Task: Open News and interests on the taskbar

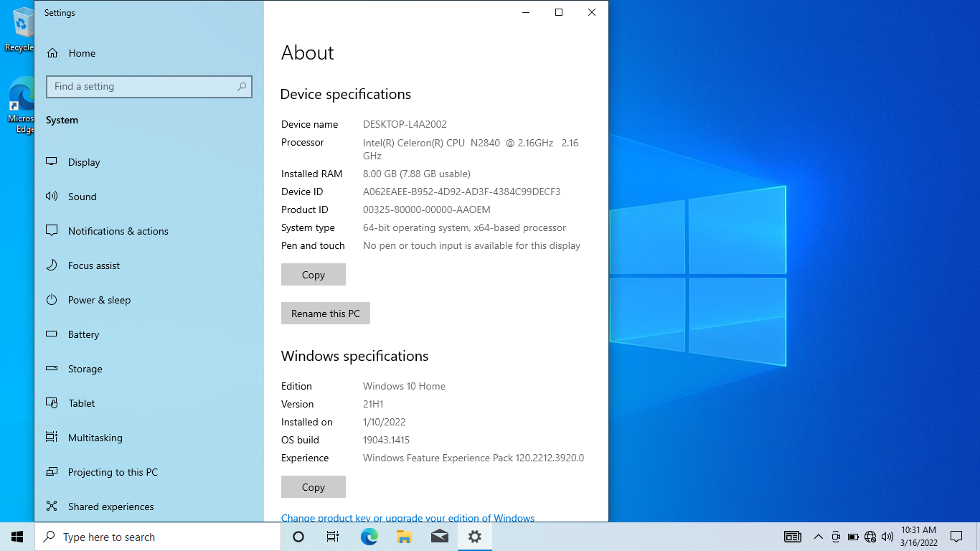Action: pyautogui.click(x=793, y=537)
